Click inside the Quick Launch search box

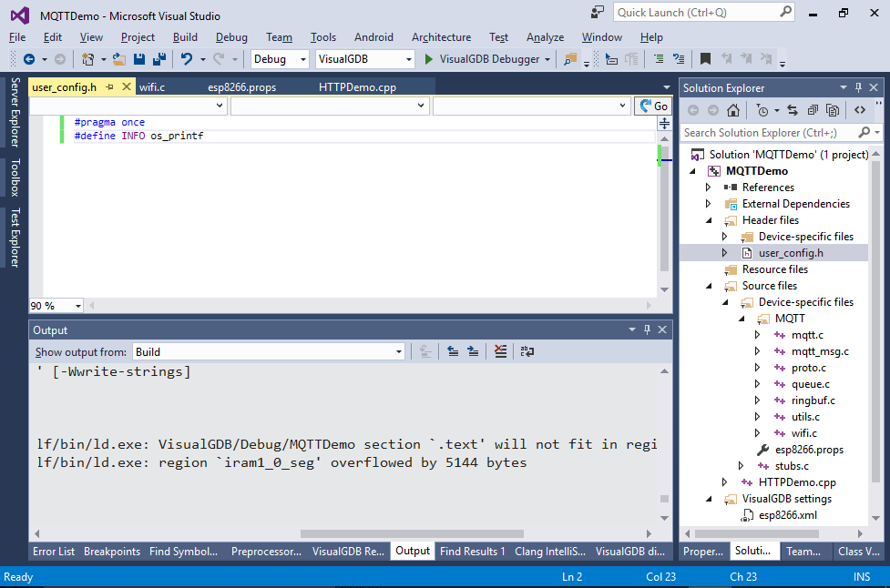point(704,13)
